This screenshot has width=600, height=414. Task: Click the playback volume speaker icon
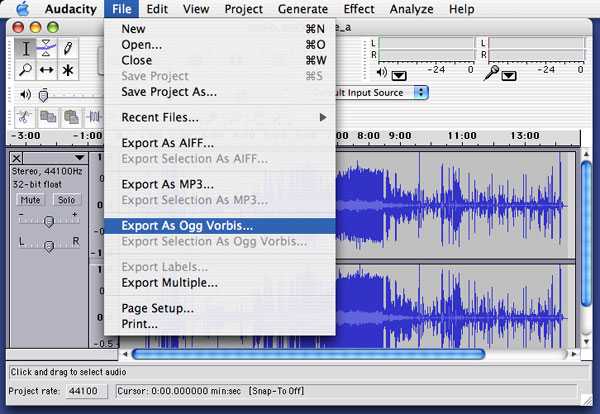point(25,94)
